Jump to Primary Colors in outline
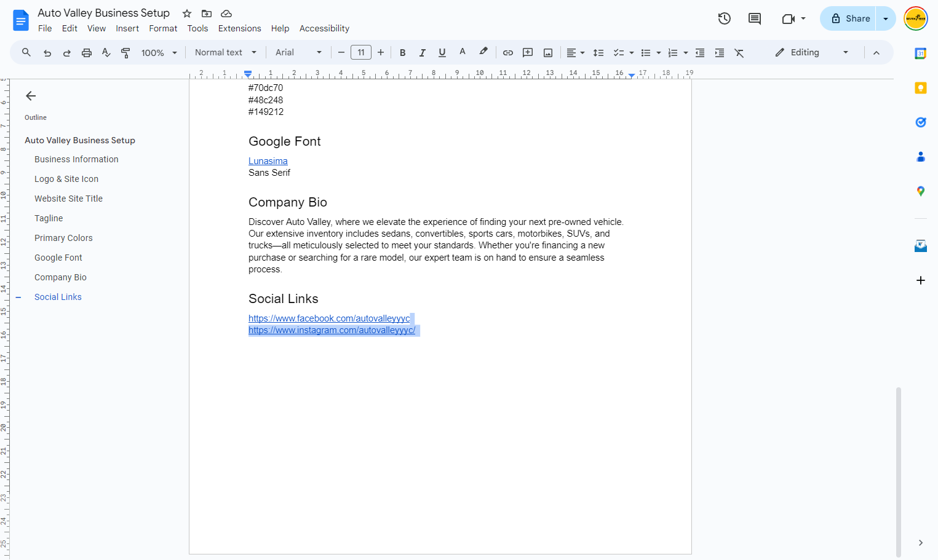 tap(63, 238)
